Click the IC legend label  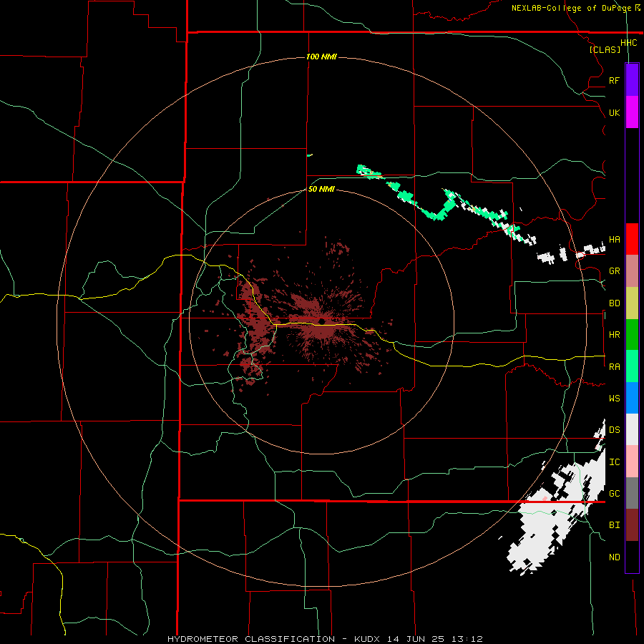614,462
